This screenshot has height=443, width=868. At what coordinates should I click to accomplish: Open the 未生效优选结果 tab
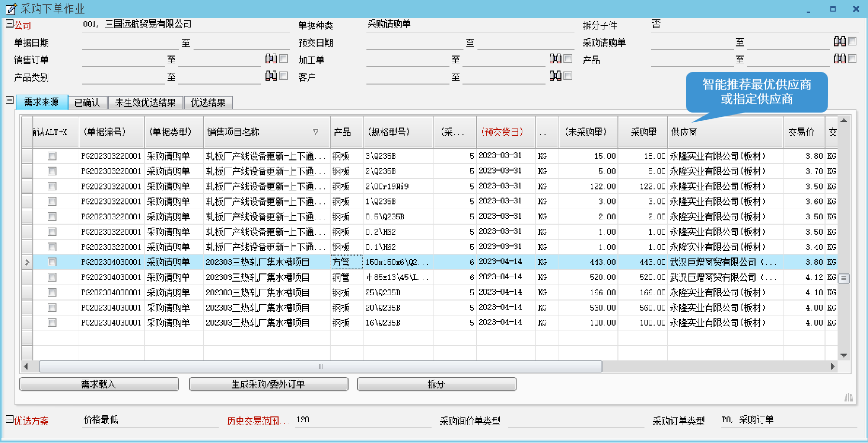click(x=146, y=103)
